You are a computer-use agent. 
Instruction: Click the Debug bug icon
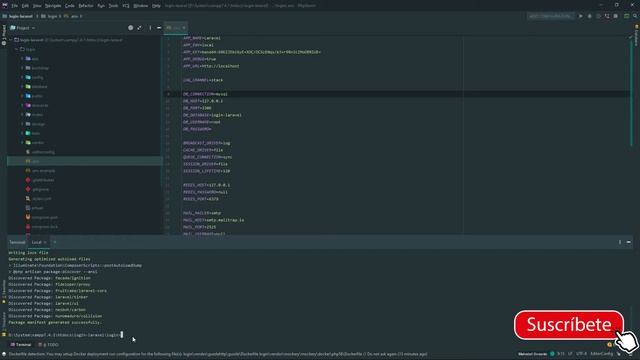(x=589, y=16)
